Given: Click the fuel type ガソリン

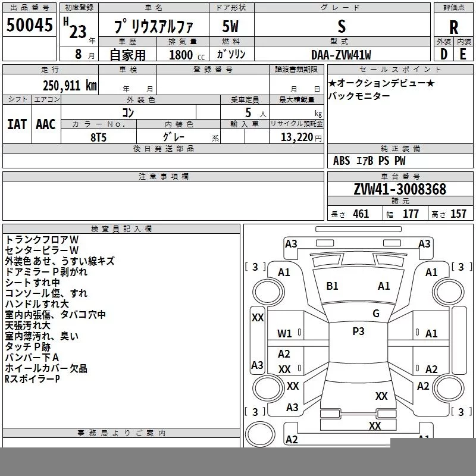Looking at the screenshot, I should (231, 54).
